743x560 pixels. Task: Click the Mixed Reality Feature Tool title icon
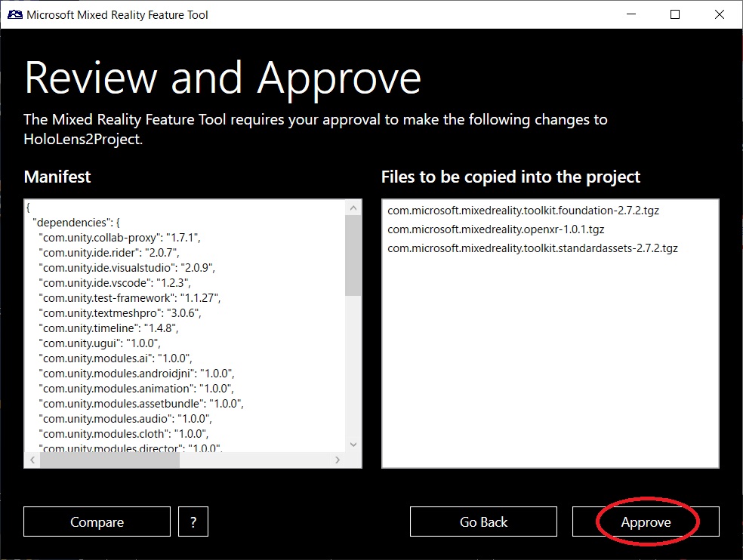click(x=14, y=14)
